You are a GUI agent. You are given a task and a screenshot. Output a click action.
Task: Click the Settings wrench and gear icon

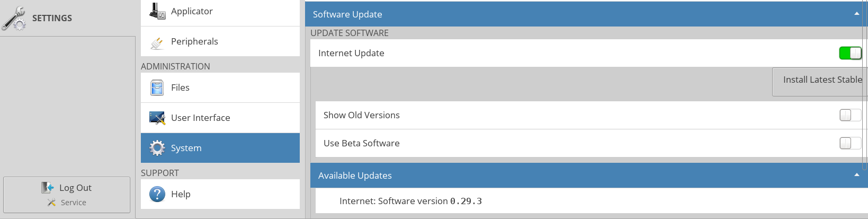pos(14,19)
